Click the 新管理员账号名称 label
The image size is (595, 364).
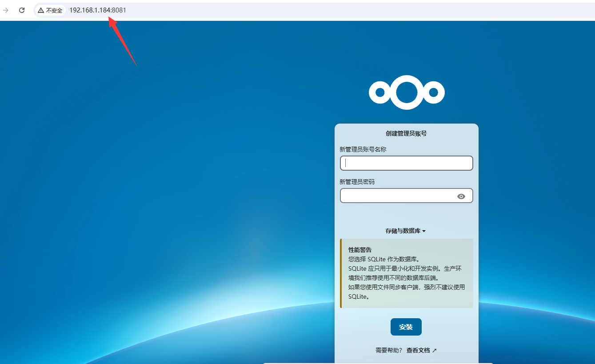click(x=363, y=149)
